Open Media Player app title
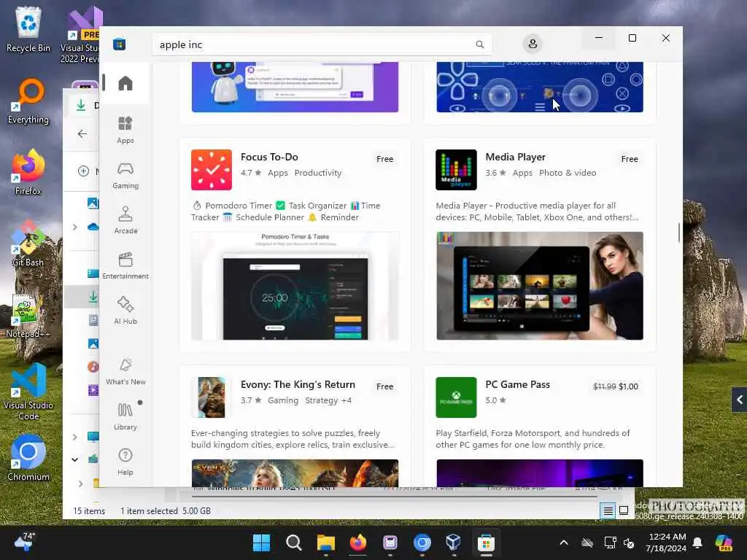 [x=515, y=157]
